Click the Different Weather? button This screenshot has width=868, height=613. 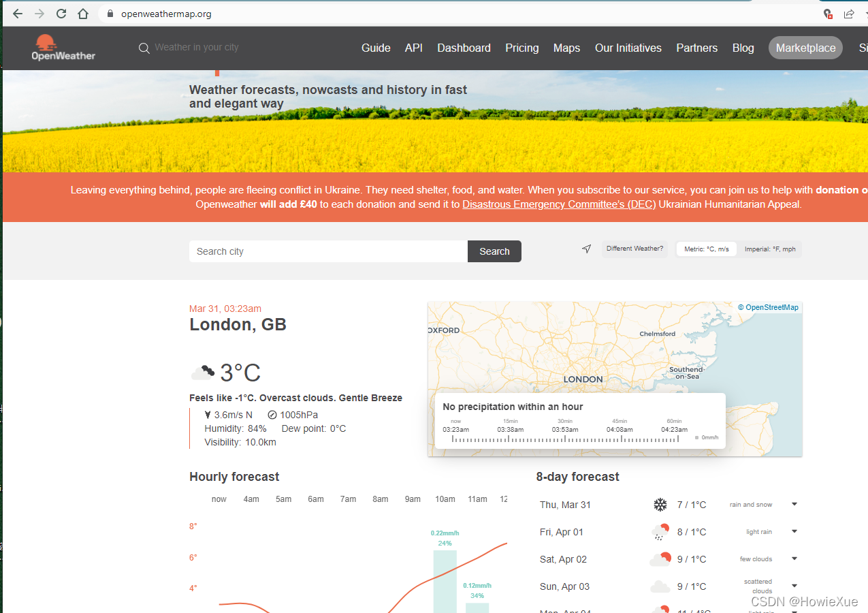click(x=634, y=249)
